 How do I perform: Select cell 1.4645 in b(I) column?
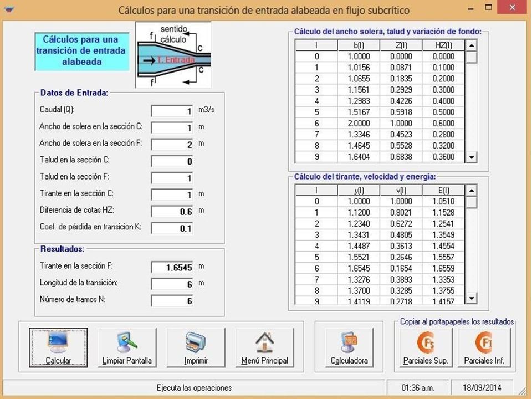pyautogui.click(x=359, y=146)
